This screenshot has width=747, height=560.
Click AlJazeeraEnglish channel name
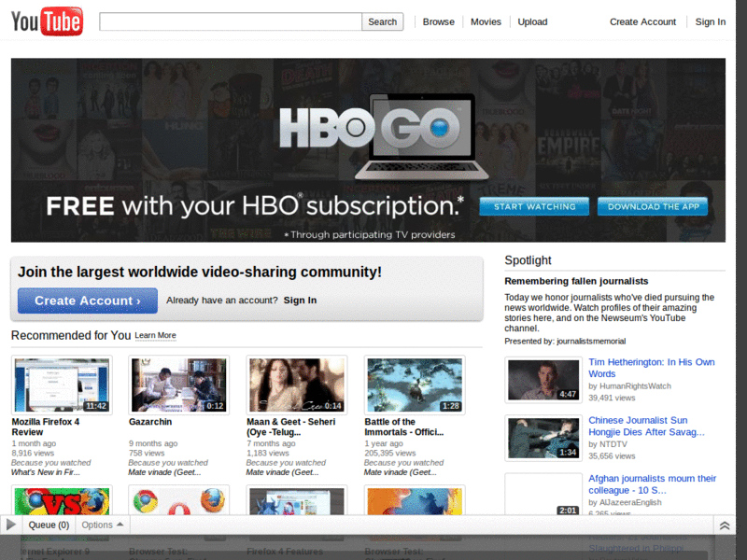(629, 502)
